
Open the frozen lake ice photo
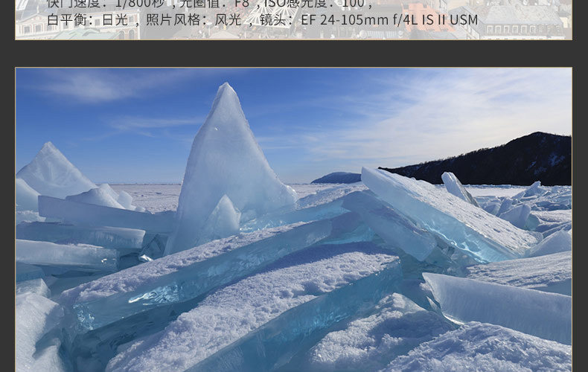293,219
